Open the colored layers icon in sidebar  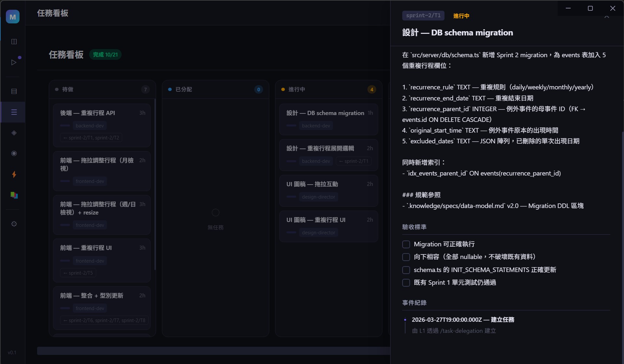[14, 195]
